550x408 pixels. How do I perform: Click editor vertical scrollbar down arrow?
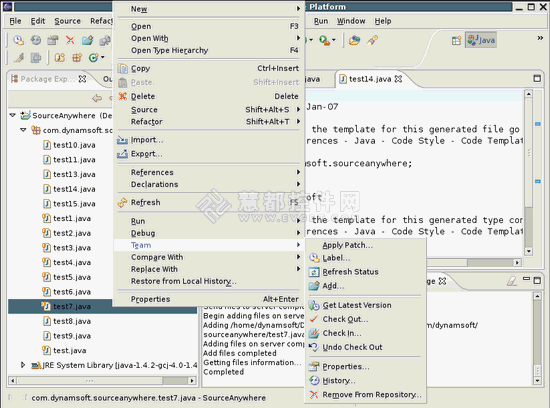(529, 251)
